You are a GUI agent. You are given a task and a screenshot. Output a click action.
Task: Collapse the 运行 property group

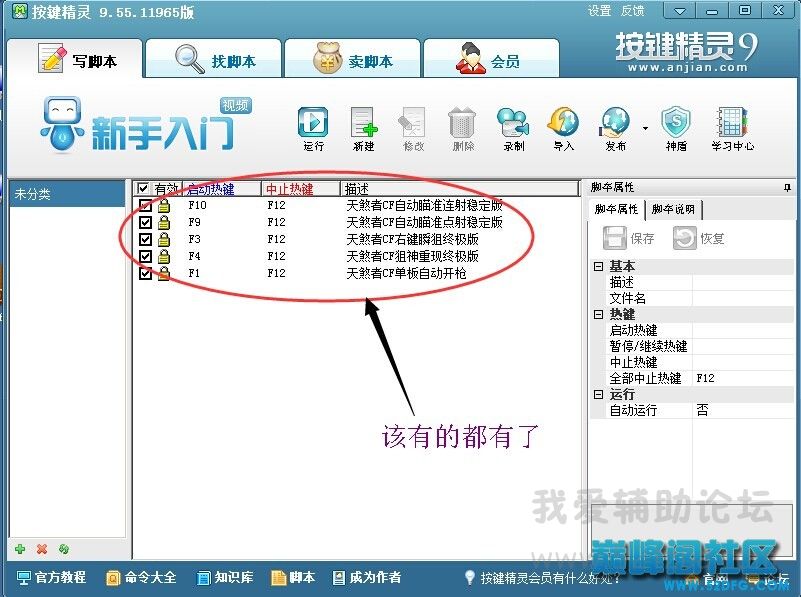tap(598, 394)
